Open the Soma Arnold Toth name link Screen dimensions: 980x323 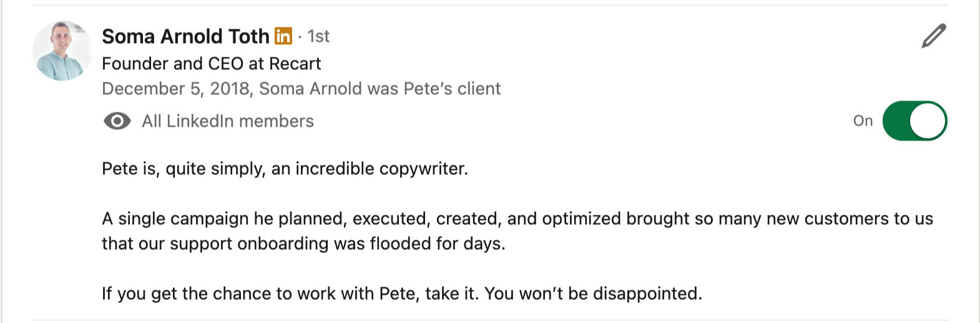pos(185,36)
